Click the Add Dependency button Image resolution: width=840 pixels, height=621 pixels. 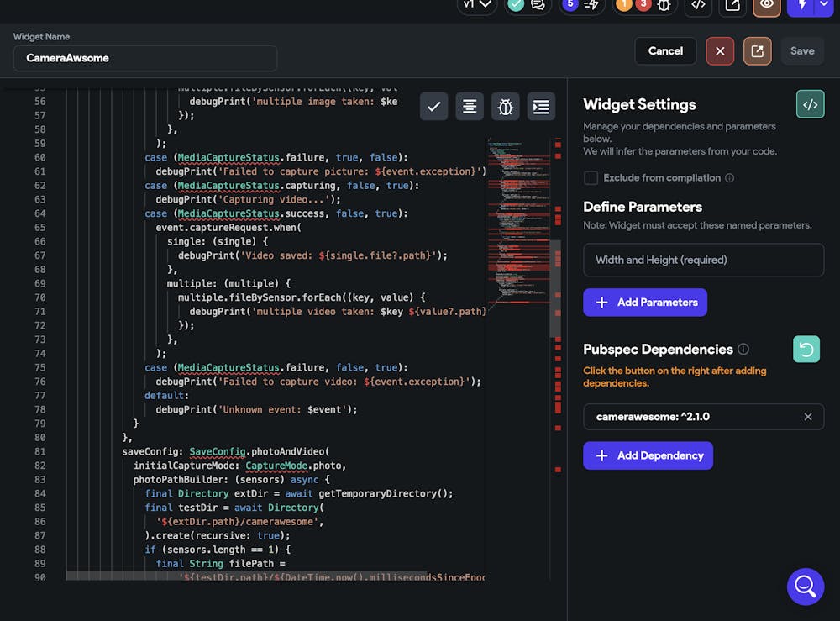click(x=648, y=455)
